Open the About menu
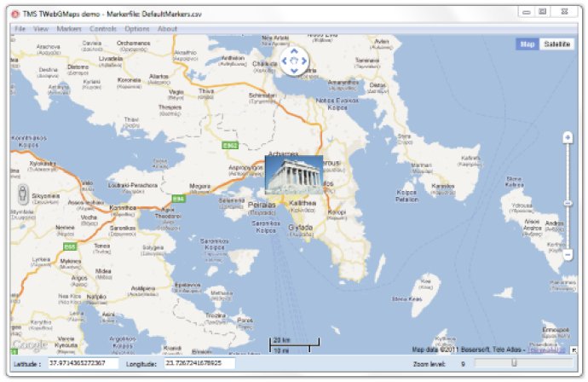The height and width of the screenshot is (382, 588). [167, 29]
